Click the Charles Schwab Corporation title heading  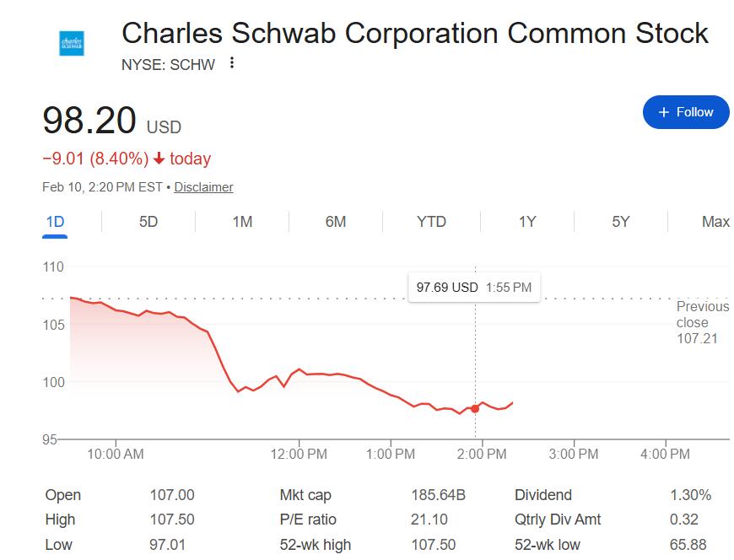coord(415,33)
